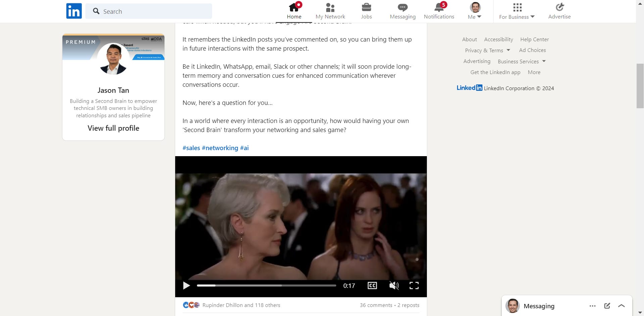Compose a new message icon
Image resolution: width=644 pixels, height=316 pixels.
(607, 306)
